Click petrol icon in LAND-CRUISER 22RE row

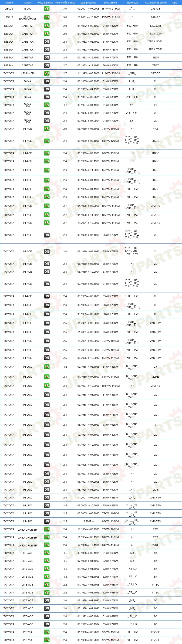(47, 545)
